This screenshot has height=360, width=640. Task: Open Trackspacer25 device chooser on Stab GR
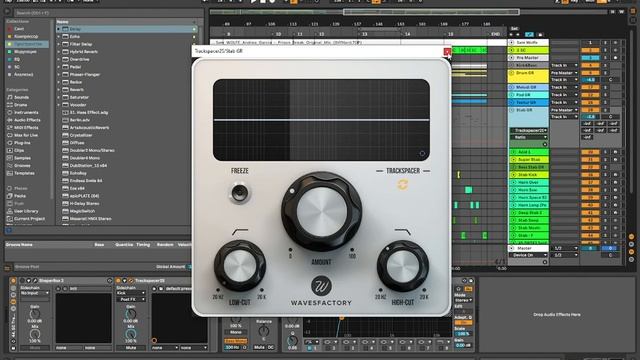pyautogui.click(x=529, y=130)
